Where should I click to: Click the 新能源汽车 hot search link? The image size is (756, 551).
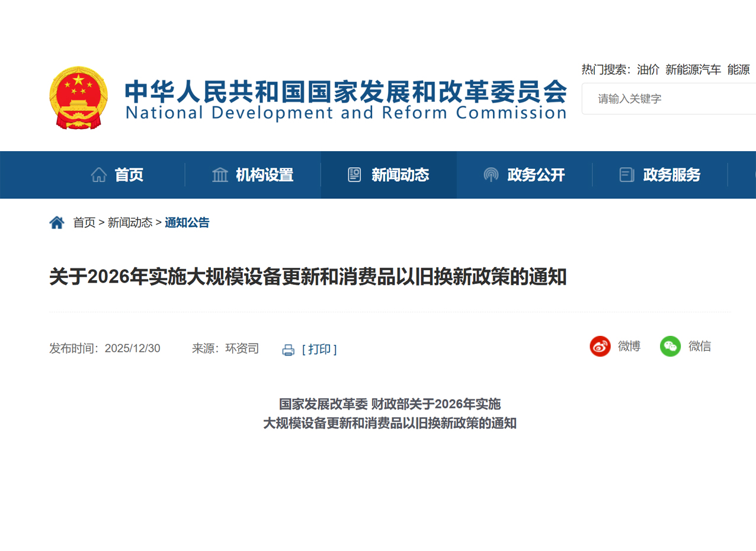pos(693,70)
